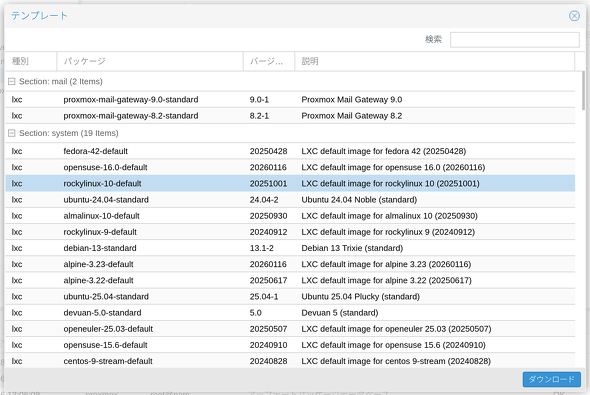Screen dimensions: 590x395
Task: Click lxc type cell in debian-13-standard row
Action: (17, 248)
